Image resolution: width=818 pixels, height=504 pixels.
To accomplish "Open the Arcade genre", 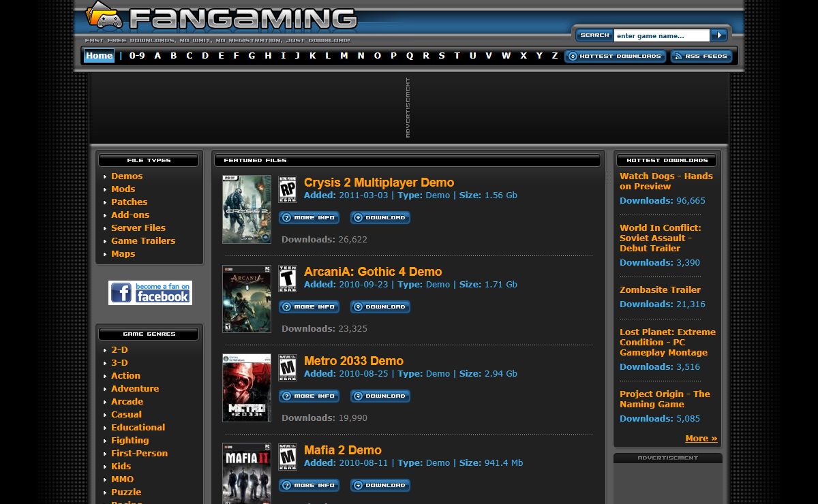I will pyautogui.click(x=127, y=401).
